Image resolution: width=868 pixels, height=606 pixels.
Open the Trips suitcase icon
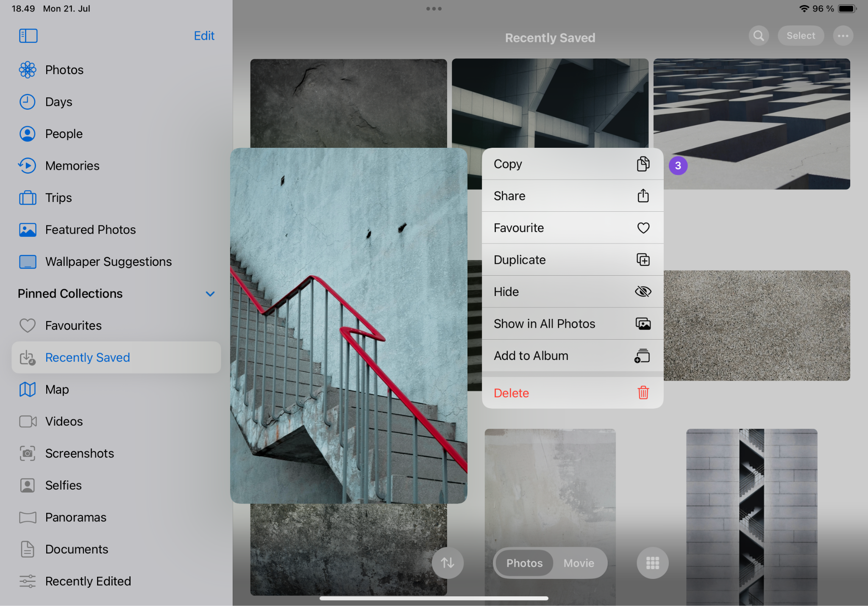click(28, 198)
